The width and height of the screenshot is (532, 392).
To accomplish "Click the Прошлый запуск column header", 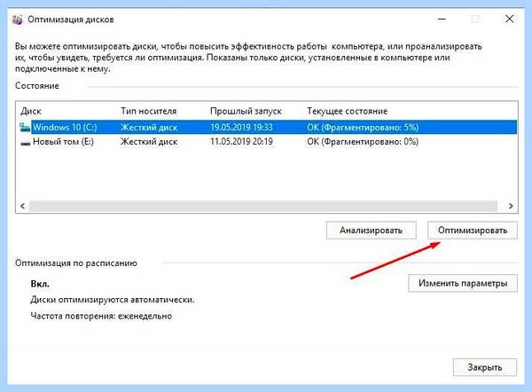I will coord(246,111).
